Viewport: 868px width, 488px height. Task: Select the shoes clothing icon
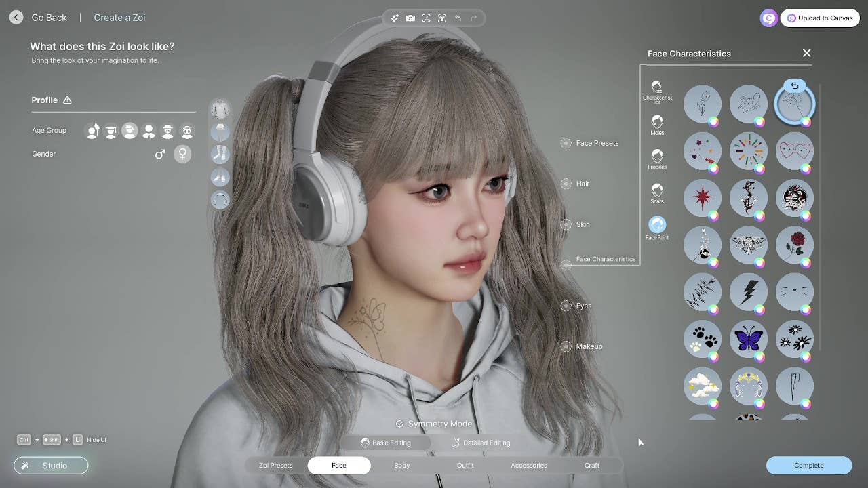coord(220,177)
